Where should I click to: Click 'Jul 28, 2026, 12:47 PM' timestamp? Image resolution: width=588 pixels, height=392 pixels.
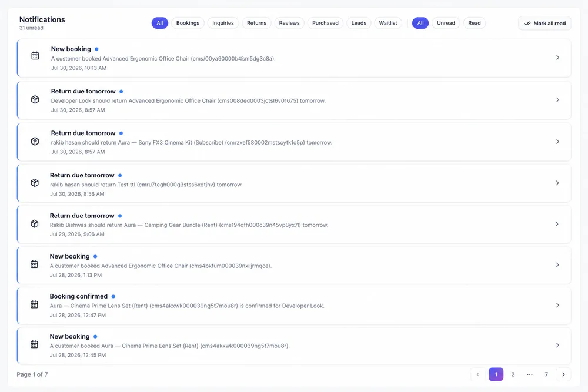[78, 315]
